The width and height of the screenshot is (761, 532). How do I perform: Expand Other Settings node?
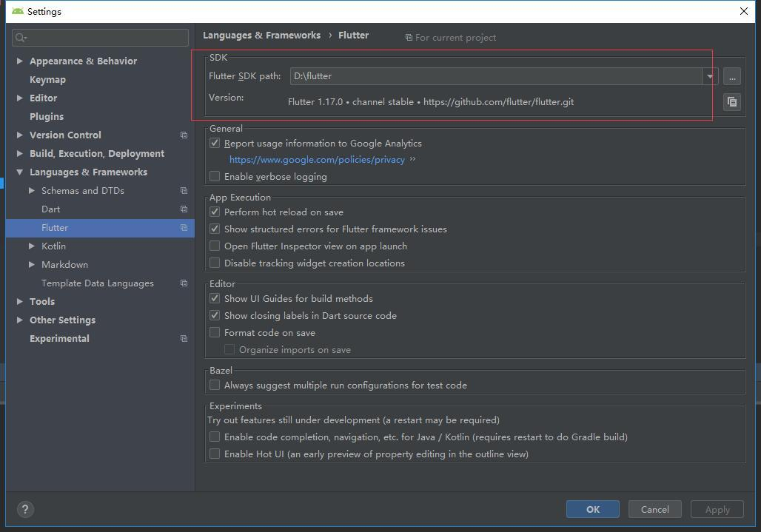(x=20, y=320)
